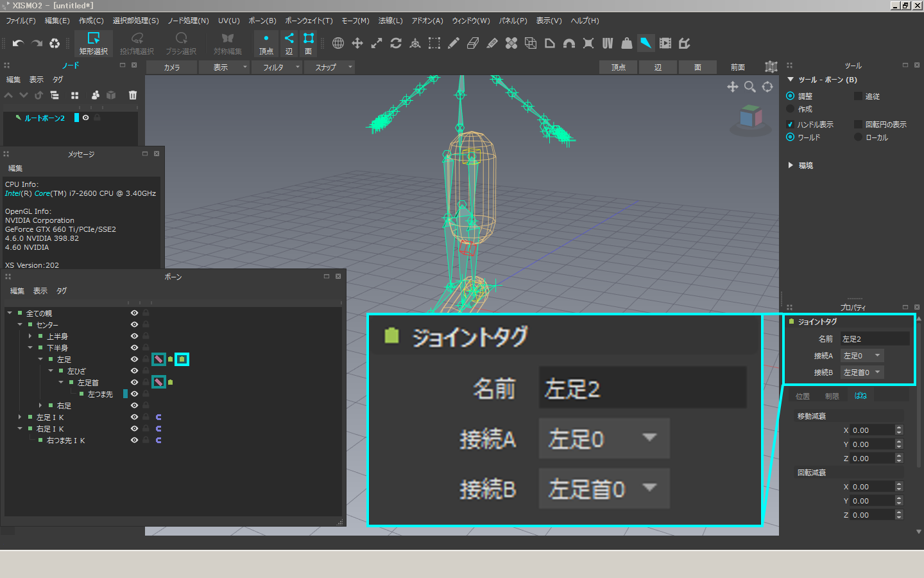Undo the last action in the toolbar
The height and width of the screenshot is (578, 924).
tap(18, 44)
